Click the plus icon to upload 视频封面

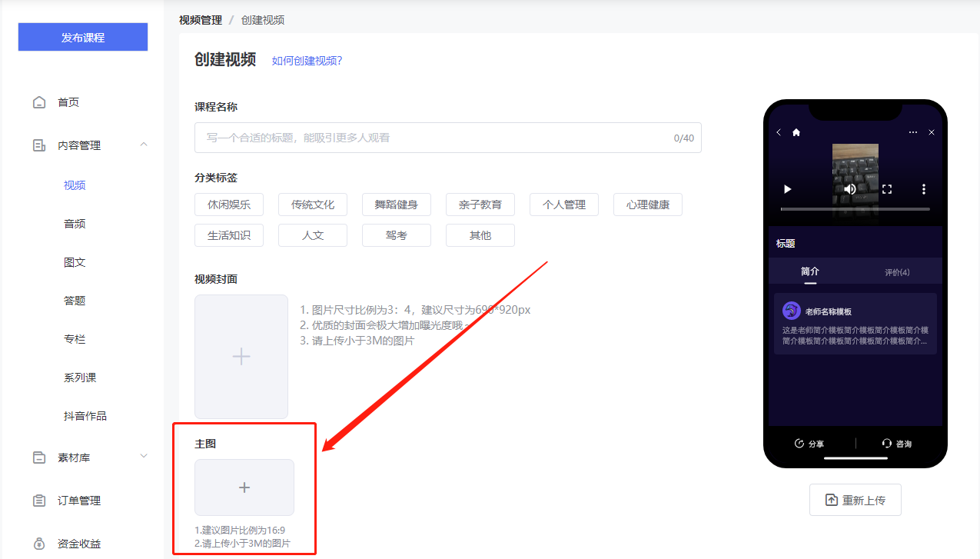[241, 357]
